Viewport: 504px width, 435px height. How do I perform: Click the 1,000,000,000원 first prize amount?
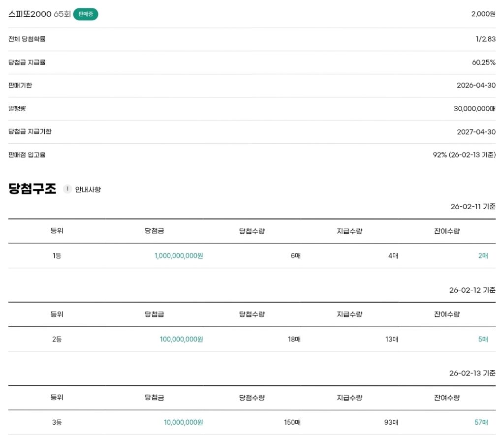click(x=179, y=256)
